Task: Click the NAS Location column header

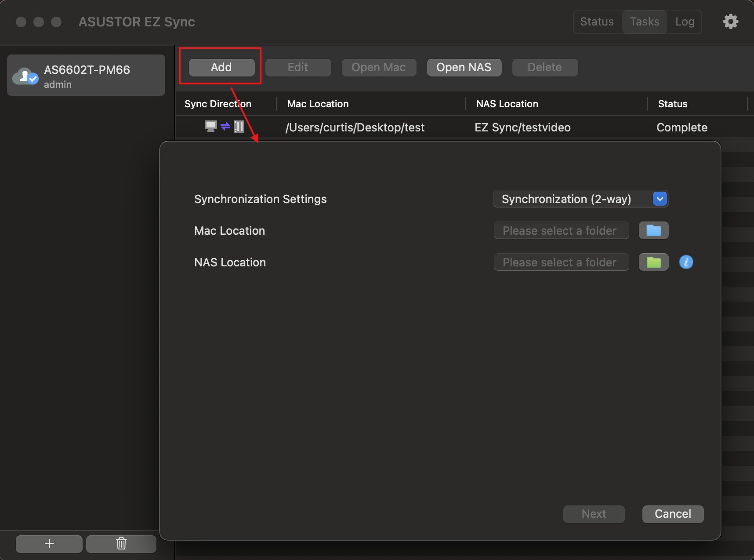Action: pyautogui.click(x=507, y=104)
